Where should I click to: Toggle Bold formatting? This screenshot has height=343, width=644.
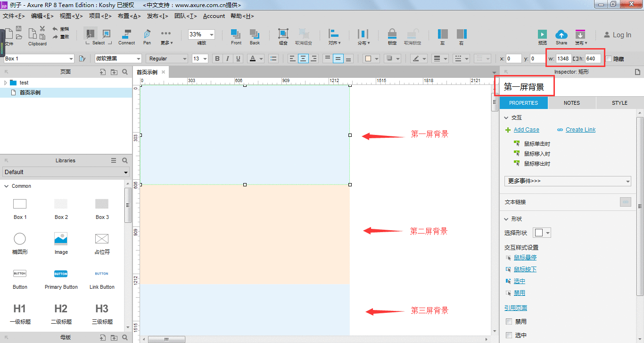coord(217,59)
